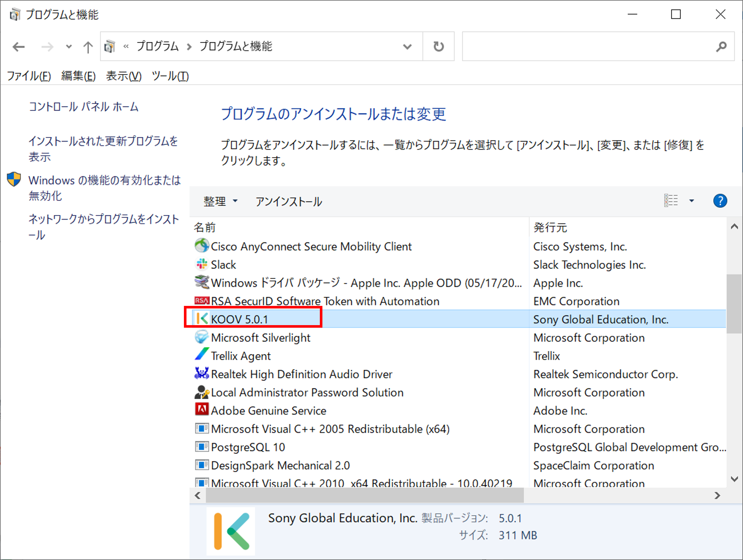This screenshot has width=743, height=560.
Task: Open the 編集(E) menu
Action: tap(78, 76)
